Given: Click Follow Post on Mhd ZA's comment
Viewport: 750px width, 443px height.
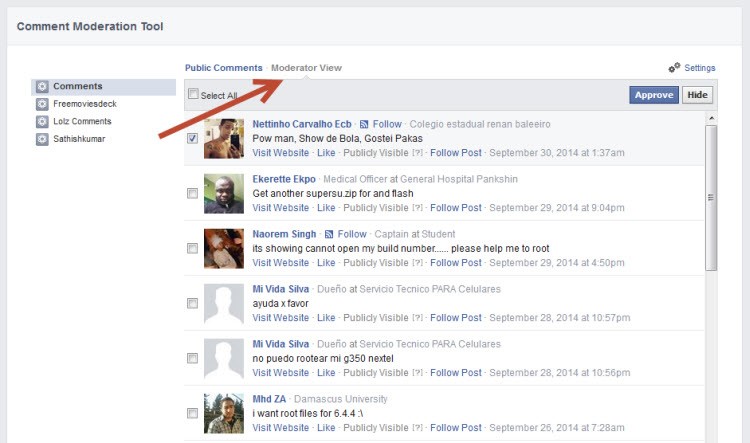Looking at the screenshot, I should [456, 428].
